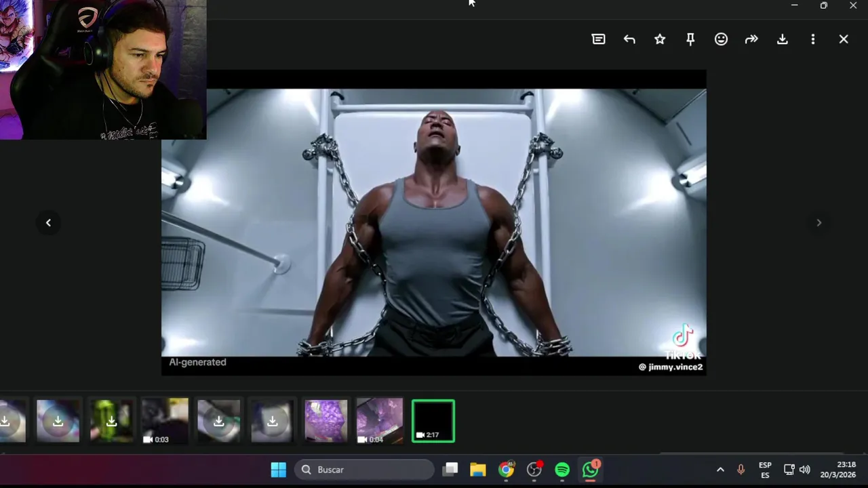Restore down the WhatsApp window
This screenshot has width=868, height=488.
click(823, 5)
